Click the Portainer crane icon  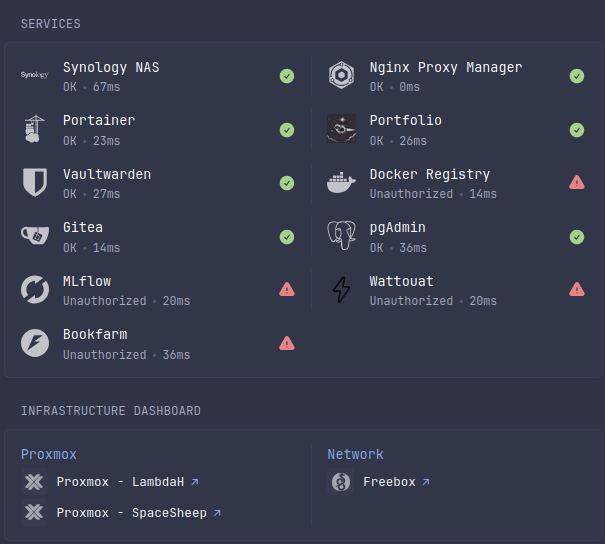pyautogui.click(x=35, y=128)
